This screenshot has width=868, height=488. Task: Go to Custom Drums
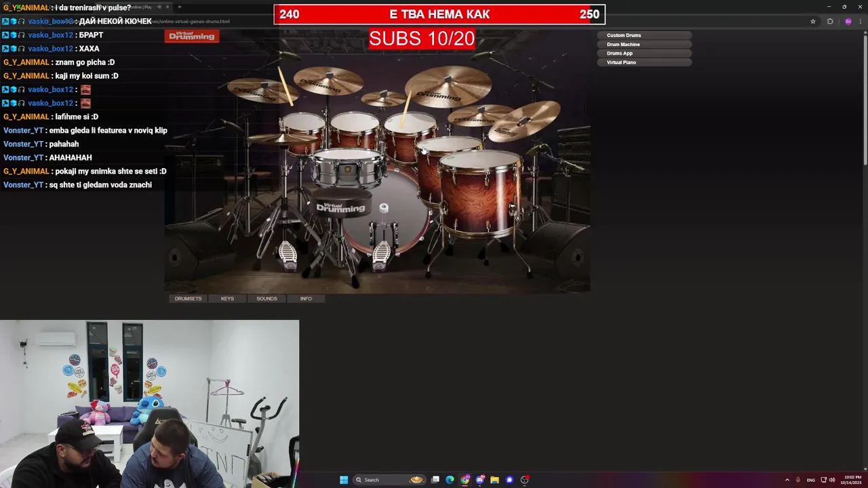click(644, 35)
